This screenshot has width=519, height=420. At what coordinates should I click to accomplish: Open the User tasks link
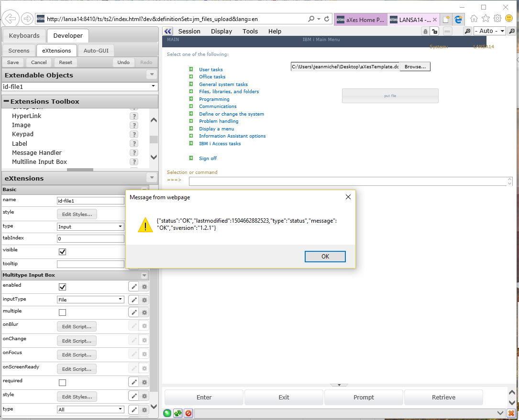(211, 70)
